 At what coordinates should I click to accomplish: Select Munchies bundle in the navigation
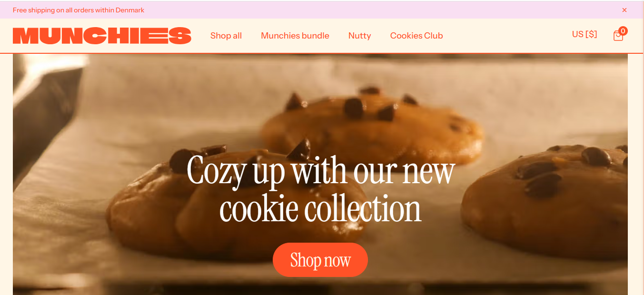click(295, 36)
